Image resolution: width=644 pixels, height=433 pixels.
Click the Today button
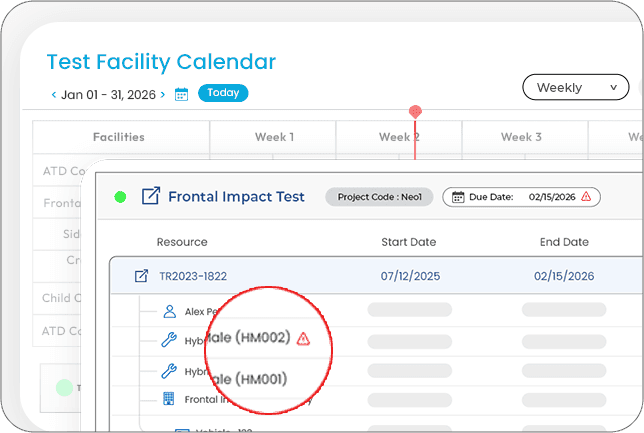click(223, 93)
